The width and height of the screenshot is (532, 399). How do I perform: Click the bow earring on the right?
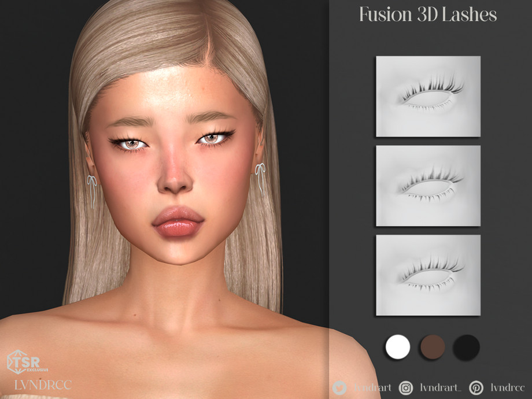click(260, 177)
